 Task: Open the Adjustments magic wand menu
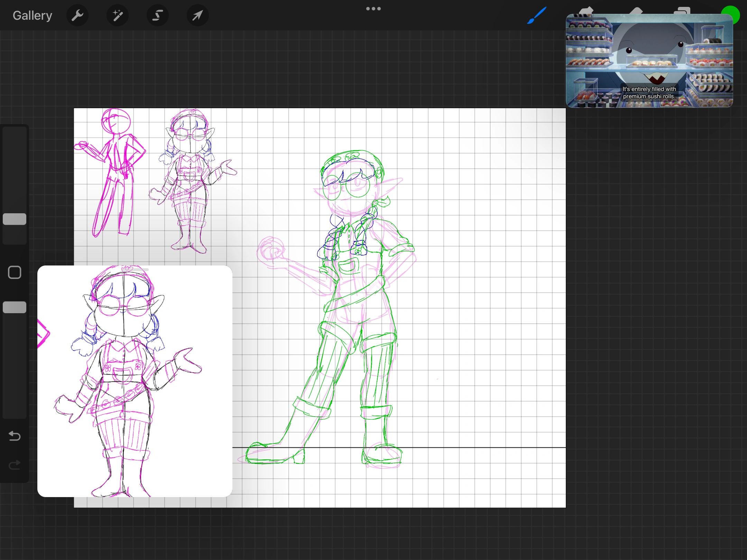click(x=117, y=15)
